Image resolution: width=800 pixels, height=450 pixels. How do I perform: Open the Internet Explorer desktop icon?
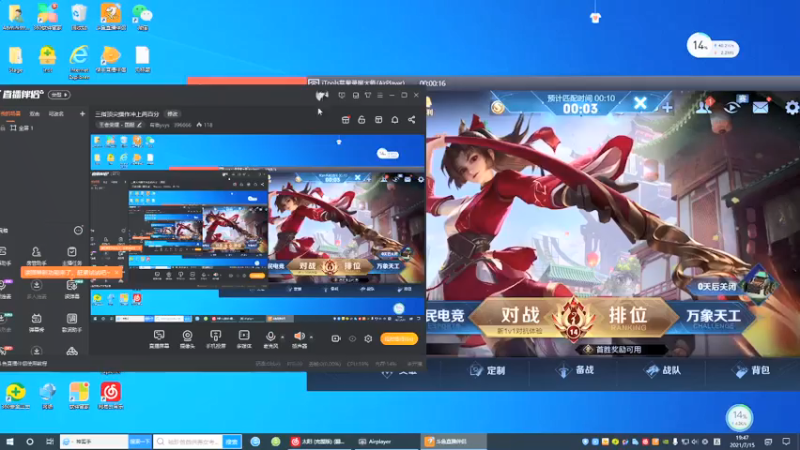[x=79, y=61]
